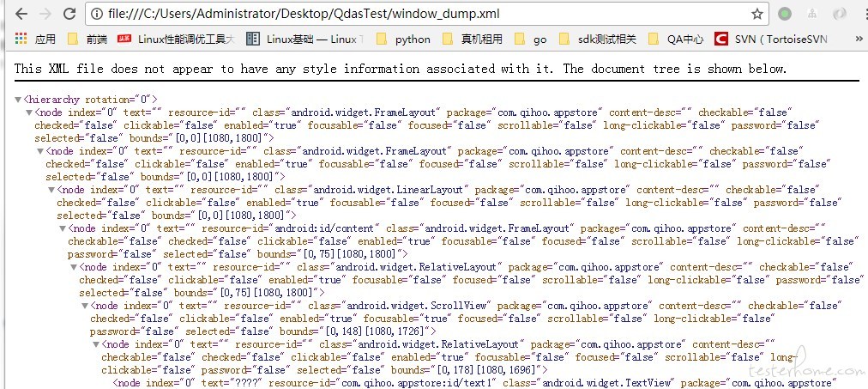Open the Linux性能调优工具 bookmark
The height and width of the screenshot is (389, 868).
coord(176,39)
